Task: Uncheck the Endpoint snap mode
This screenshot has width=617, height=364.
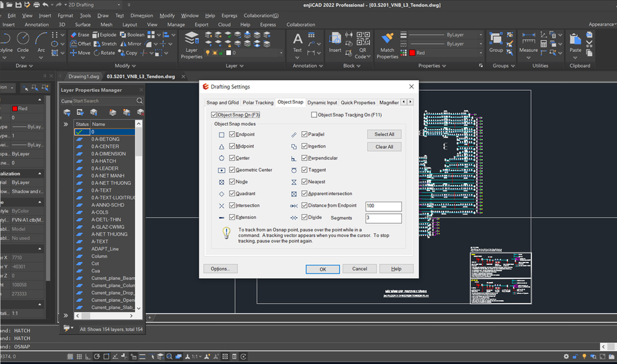Action: (232, 134)
